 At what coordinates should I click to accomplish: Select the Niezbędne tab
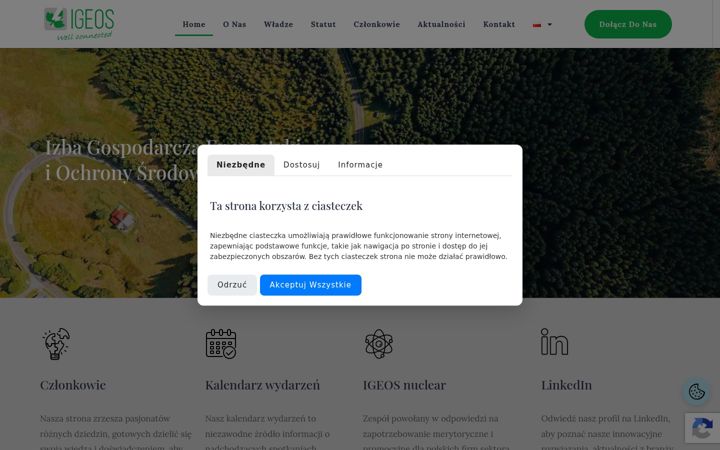point(241,165)
